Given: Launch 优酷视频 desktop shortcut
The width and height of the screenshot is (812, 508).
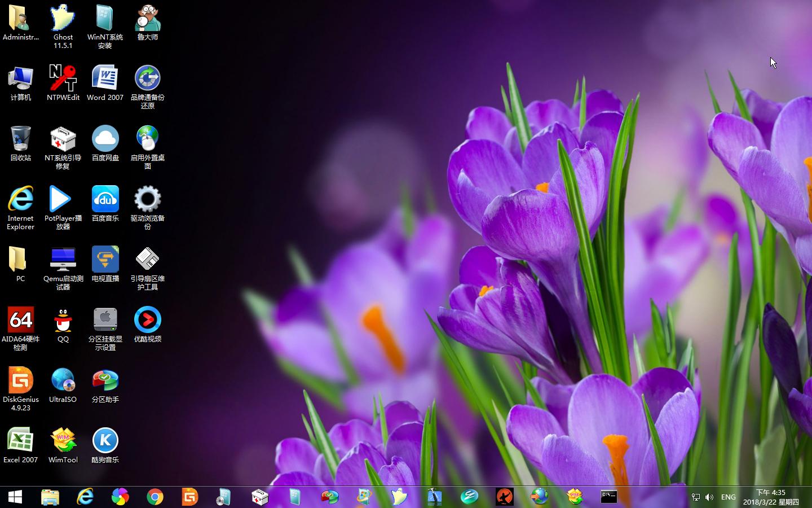Looking at the screenshot, I should tap(148, 325).
